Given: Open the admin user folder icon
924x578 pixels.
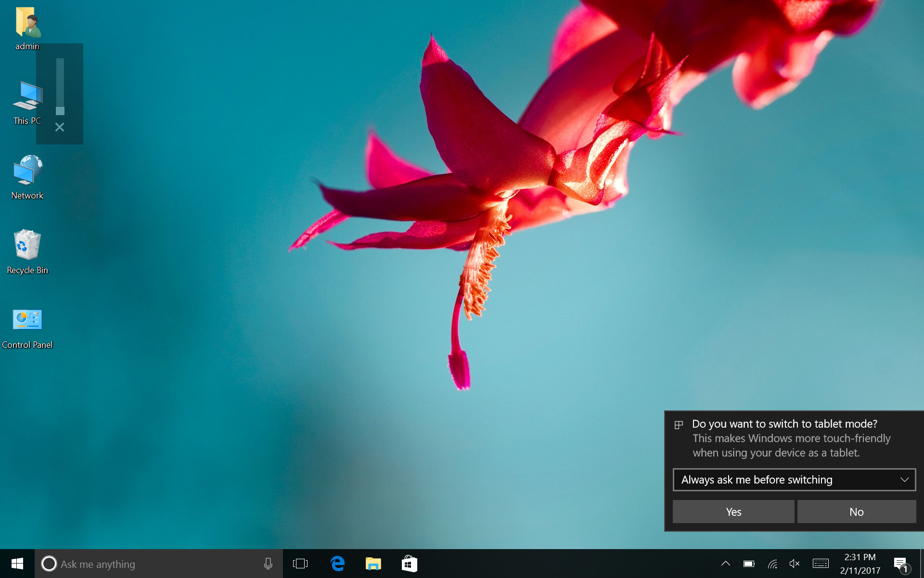Looking at the screenshot, I should pyautogui.click(x=27, y=29).
